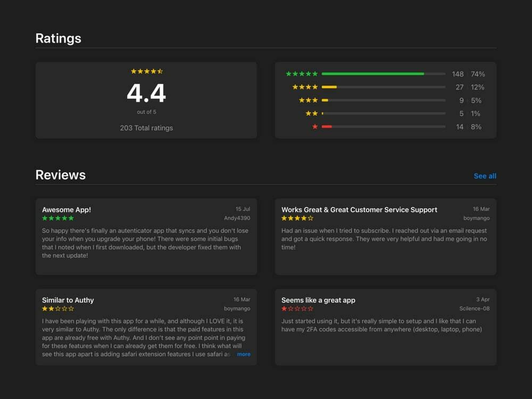Click the red one-star bar showing 8%
The height and width of the screenshot is (399, 532).
(x=384, y=127)
